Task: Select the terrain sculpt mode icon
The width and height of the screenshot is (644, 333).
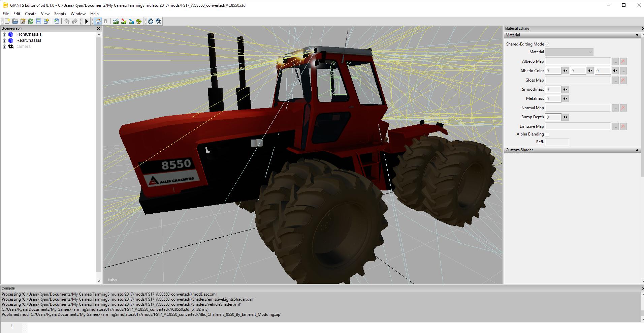Action: (116, 21)
